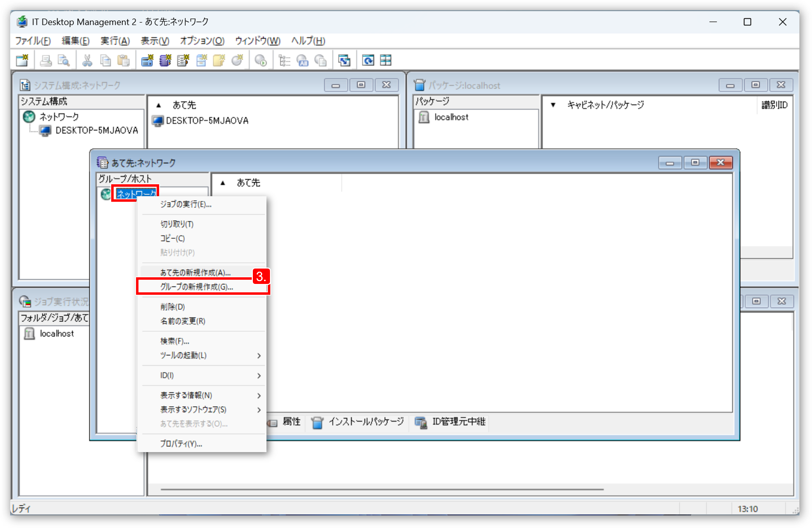This screenshot has width=812, height=528.
Task: Select グループの新規作成(G) in context menu
Action: [197, 287]
